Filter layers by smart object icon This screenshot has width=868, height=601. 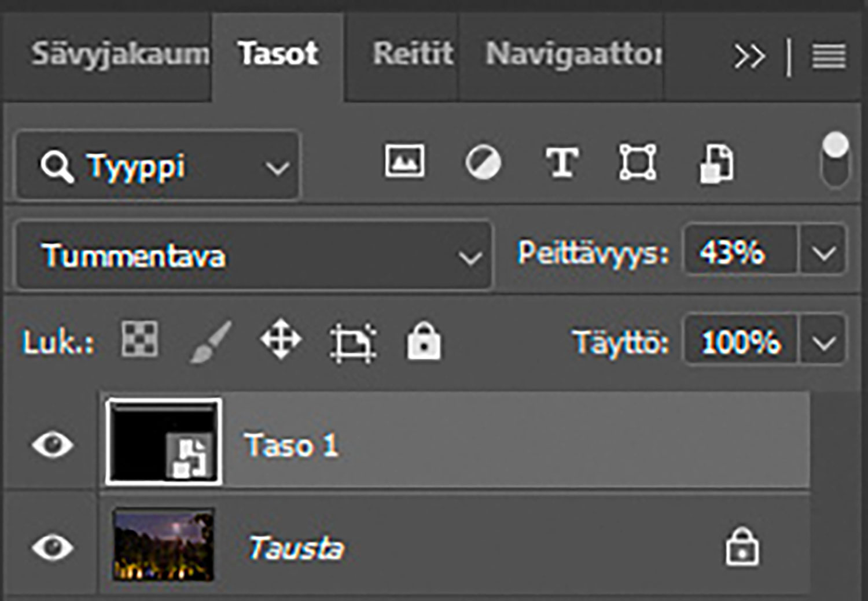pos(716,164)
